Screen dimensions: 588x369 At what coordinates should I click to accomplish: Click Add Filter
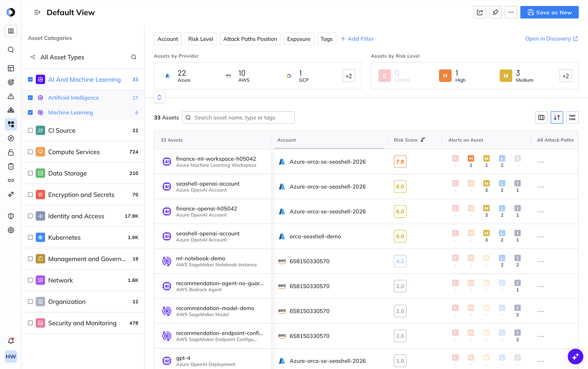coord(357,39)
